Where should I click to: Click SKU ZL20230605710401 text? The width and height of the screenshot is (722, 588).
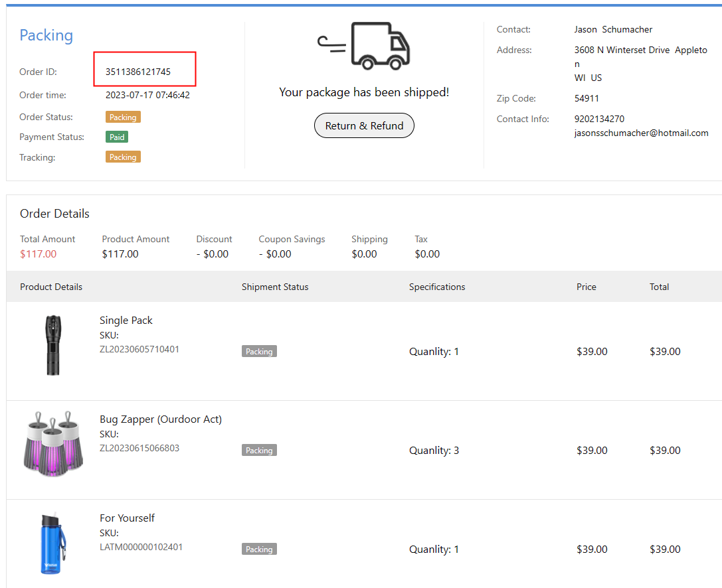click(139, 349)
